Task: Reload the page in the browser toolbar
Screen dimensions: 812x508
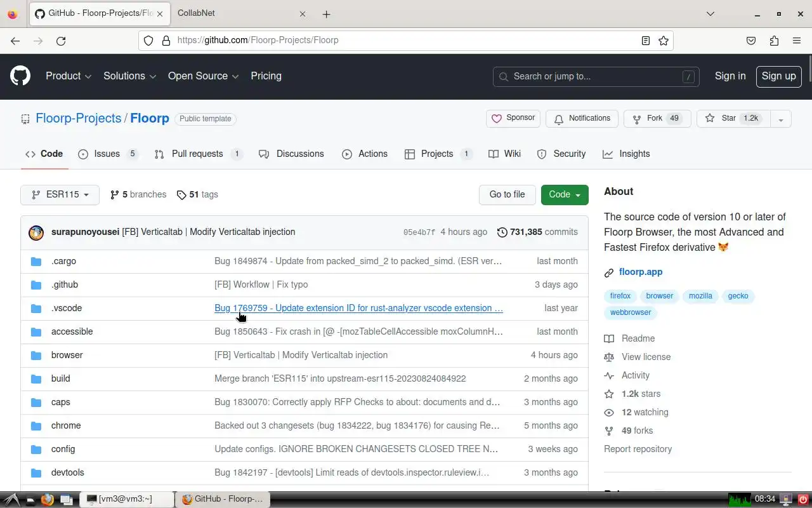Action: pyautogui.click(x=61, y=41)
